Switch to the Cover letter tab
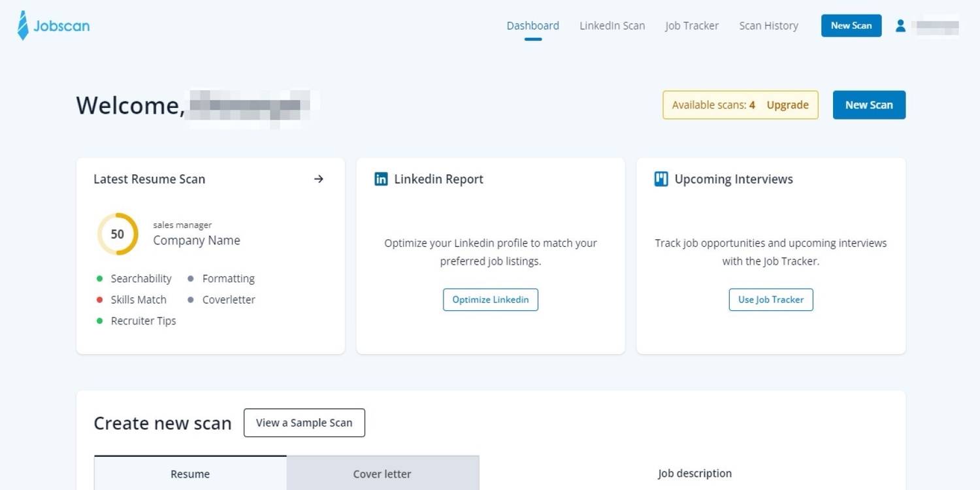980x490 pixels. click(x=382, y=474)
